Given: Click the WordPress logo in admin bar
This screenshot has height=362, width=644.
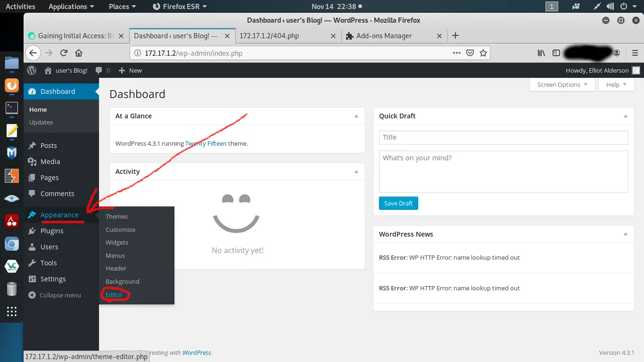Looking at the screenshot, I should tap(32, 70).
